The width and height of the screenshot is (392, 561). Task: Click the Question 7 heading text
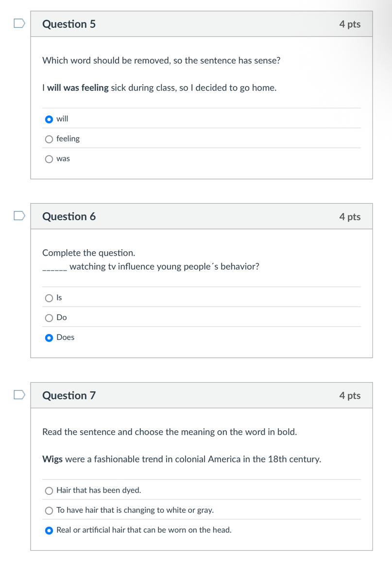click(69, 395)
